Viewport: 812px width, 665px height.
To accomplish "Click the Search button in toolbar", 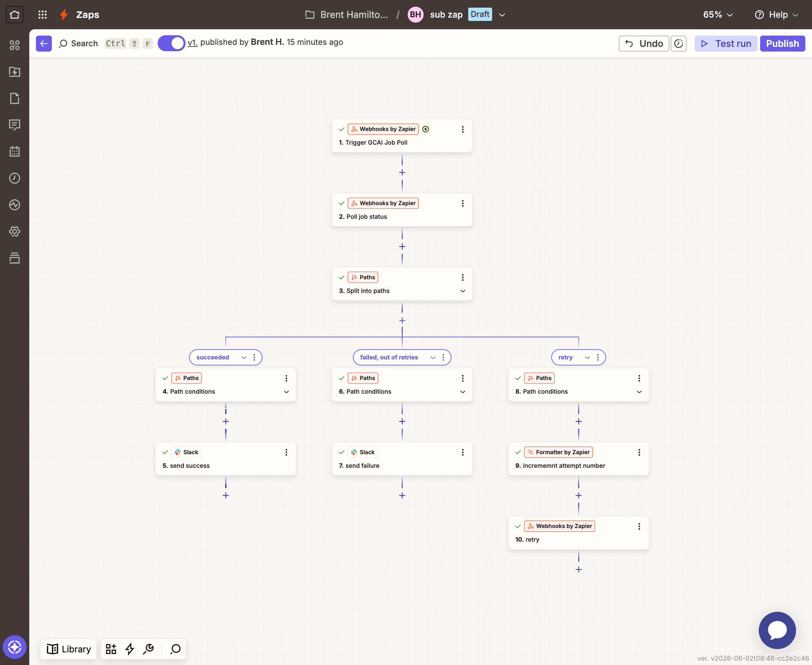I will click(x=79, y=44).
